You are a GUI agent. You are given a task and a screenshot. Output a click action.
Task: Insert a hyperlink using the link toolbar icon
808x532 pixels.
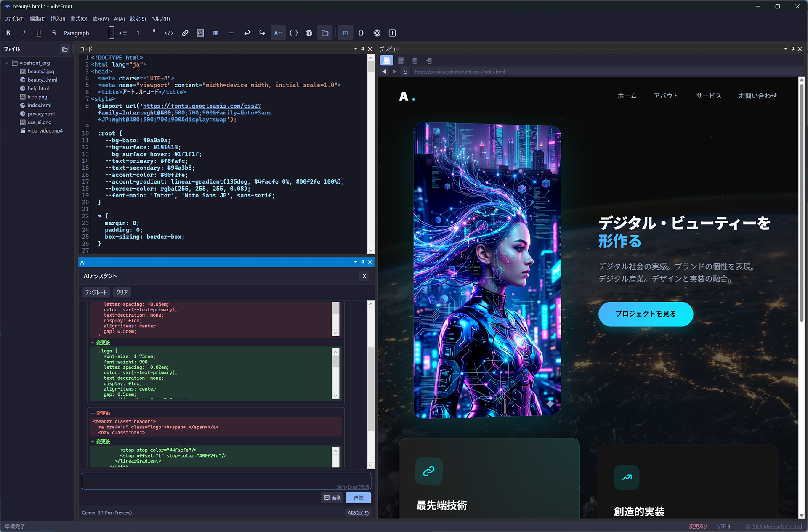pos(185,33)
